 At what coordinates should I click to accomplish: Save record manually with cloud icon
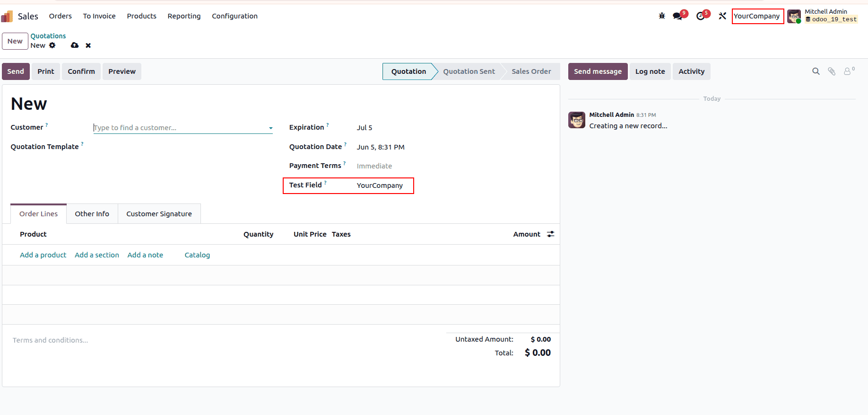pyautogui.click(x=75, y=45)
